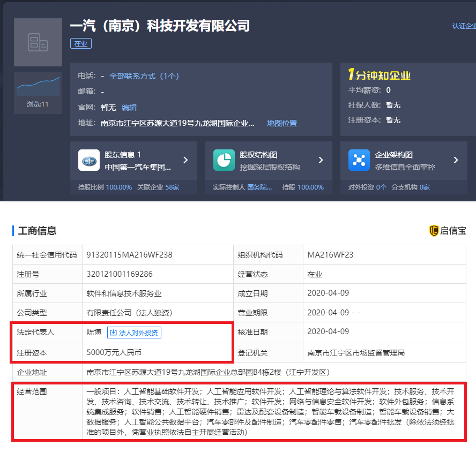
Task: Click the download icon in 法人对外投资 button
Action: [113, 333]
